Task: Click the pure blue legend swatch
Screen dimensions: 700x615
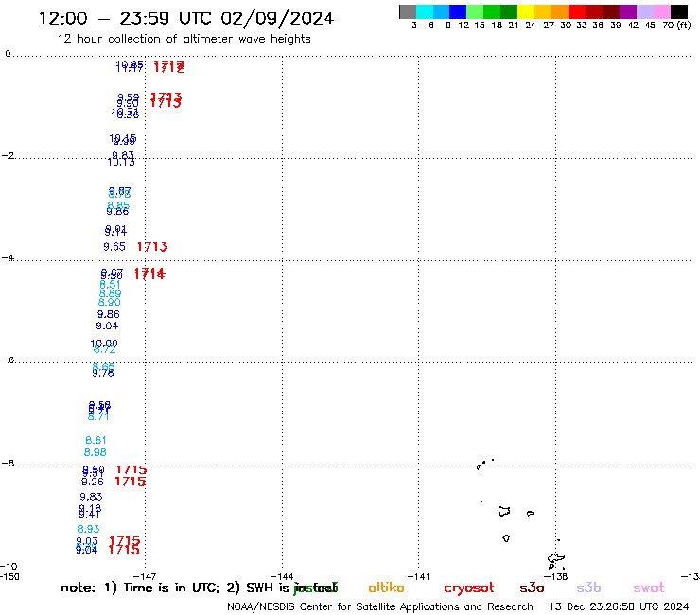Action: [x=458, y=11]
